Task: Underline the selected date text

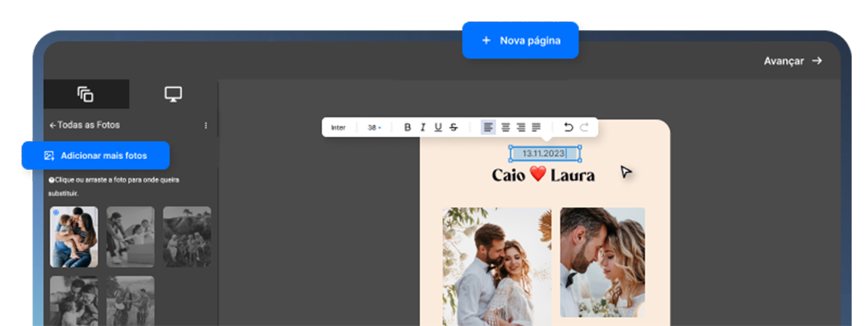Action: click(438, 127)
